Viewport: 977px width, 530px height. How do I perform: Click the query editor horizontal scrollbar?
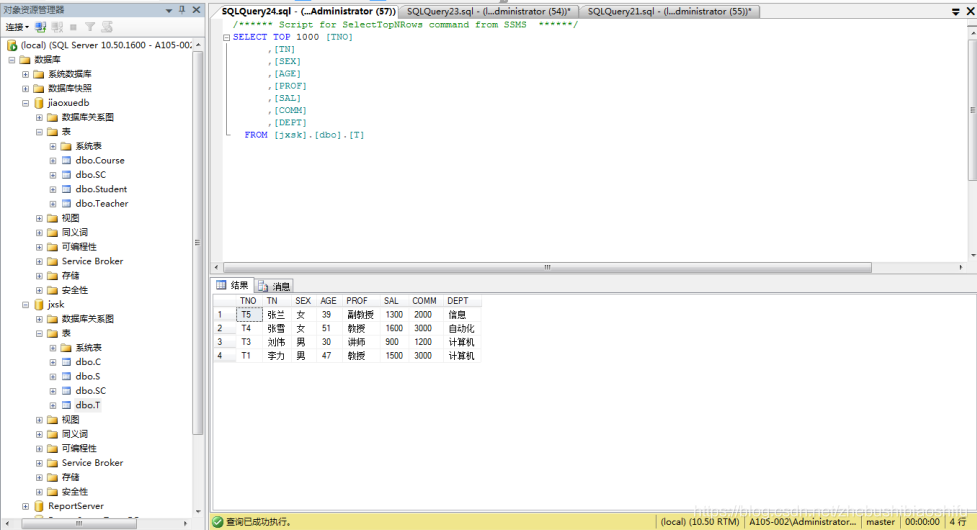pyautogui.click(x=547, y=268)
